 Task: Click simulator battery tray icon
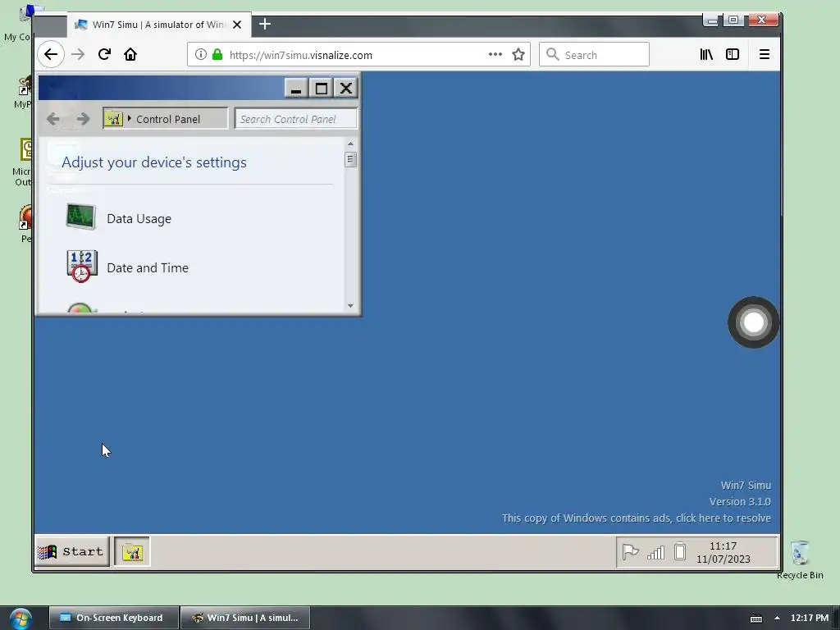click(680, 551)
